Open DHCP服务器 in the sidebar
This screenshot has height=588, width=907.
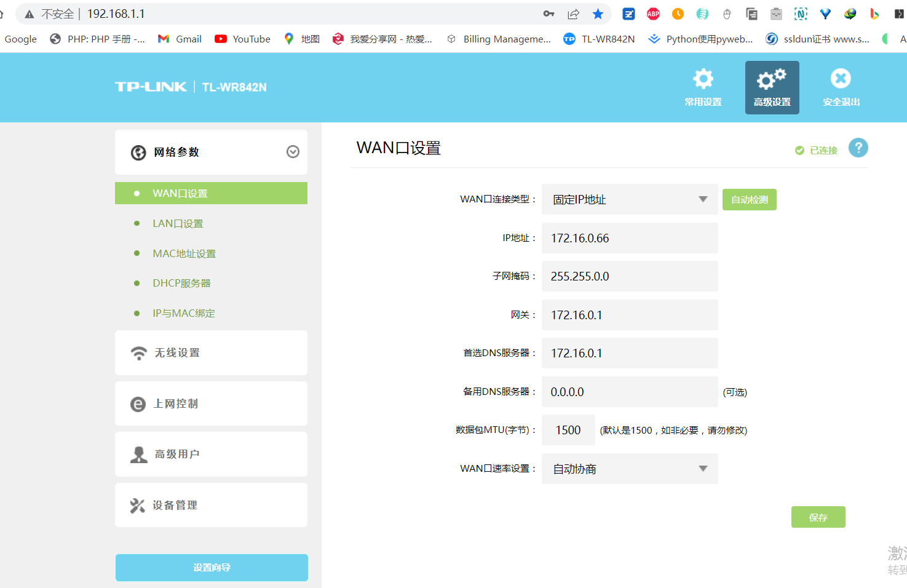tap(181, 283)
